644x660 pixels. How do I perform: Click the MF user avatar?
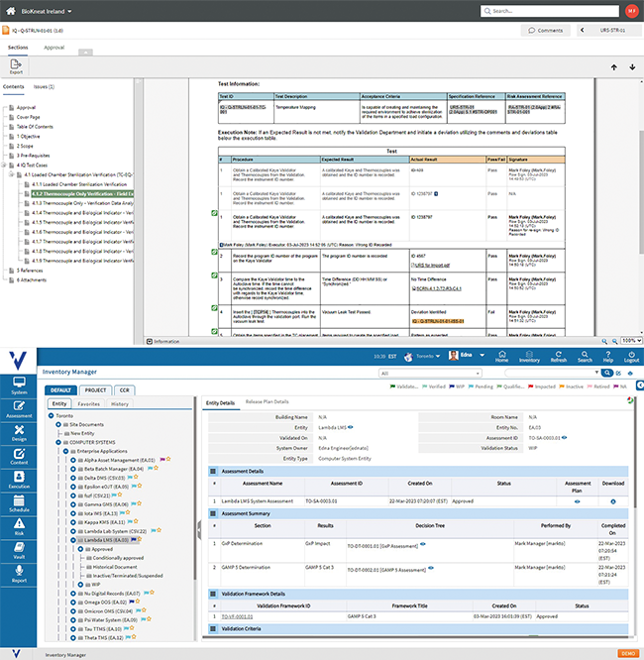coord(631,11)
